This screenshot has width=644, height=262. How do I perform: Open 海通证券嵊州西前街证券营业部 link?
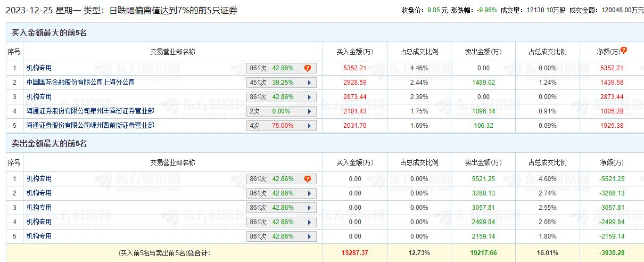pyautogui.click(x=90, y=126)
